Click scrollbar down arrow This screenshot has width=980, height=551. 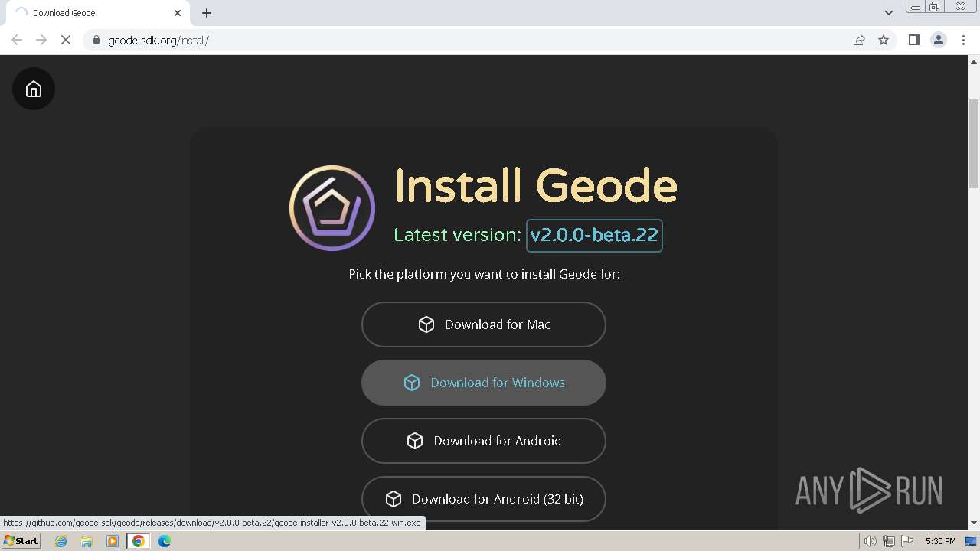pos(974,523)
